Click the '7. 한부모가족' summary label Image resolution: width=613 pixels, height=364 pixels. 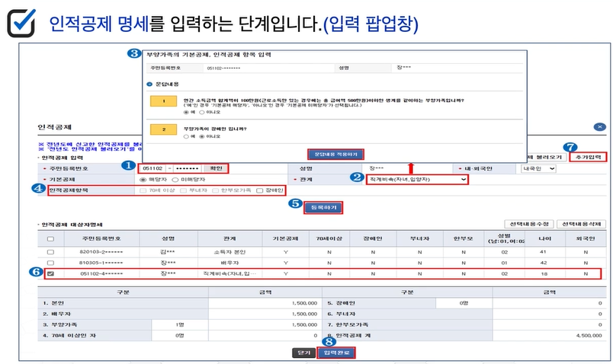click(348, 324)
